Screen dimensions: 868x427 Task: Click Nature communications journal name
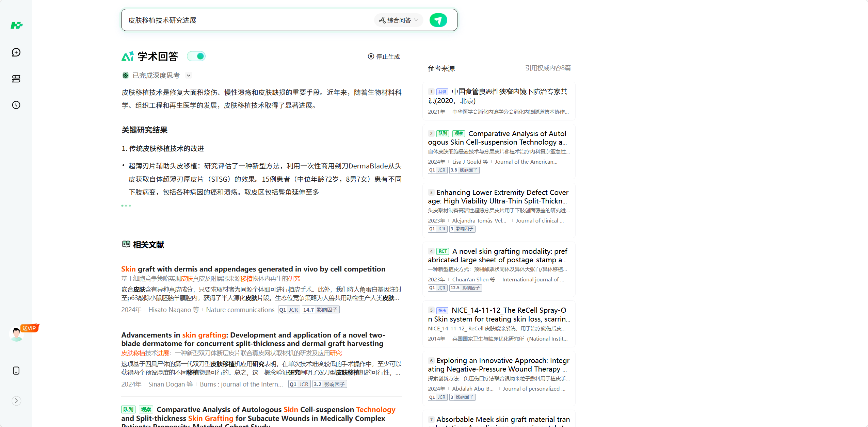point(240,310)
